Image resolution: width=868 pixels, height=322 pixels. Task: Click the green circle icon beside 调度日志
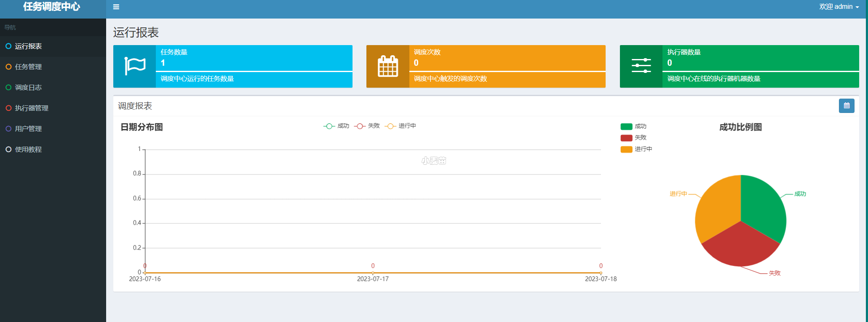(8, 88)
